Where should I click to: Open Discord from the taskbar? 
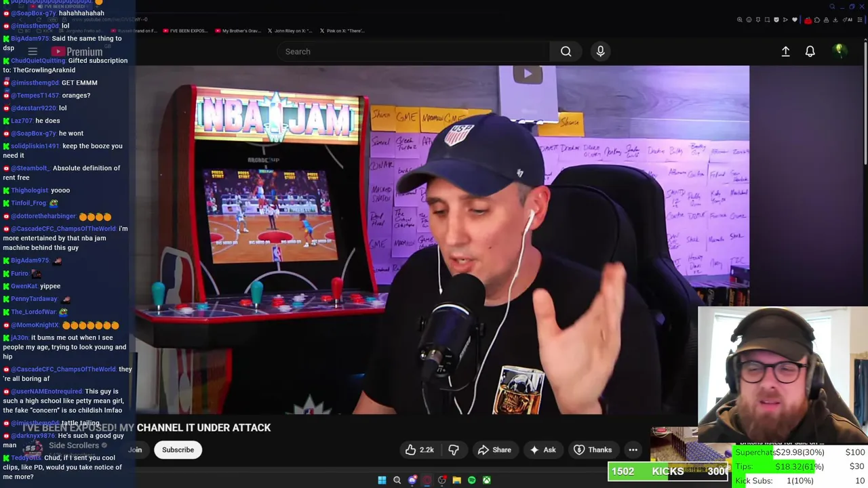[412, 480]
